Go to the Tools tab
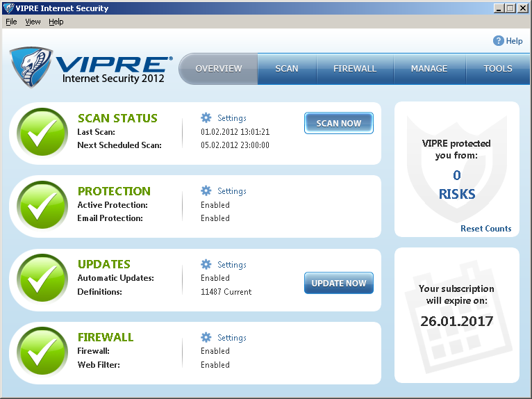This screenshot has width=532, height=399. click(x=498, y=69)
